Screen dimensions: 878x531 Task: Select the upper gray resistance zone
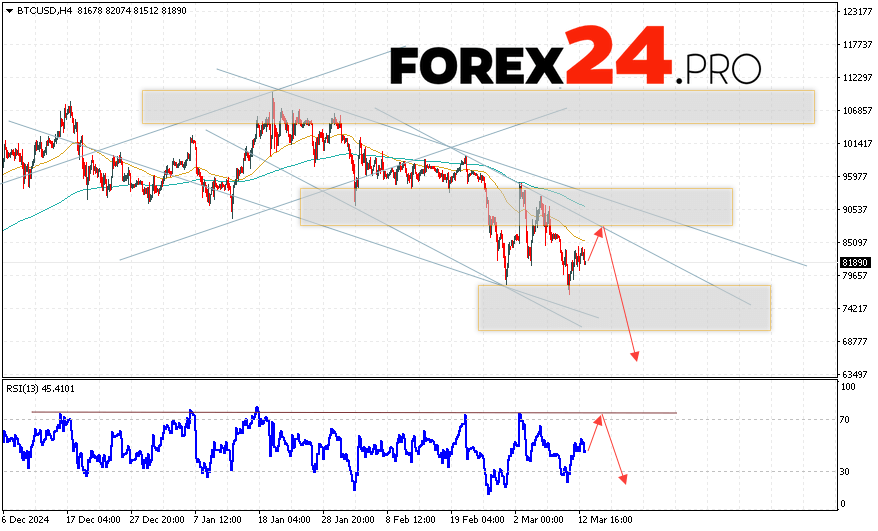[x=478, y=106]
